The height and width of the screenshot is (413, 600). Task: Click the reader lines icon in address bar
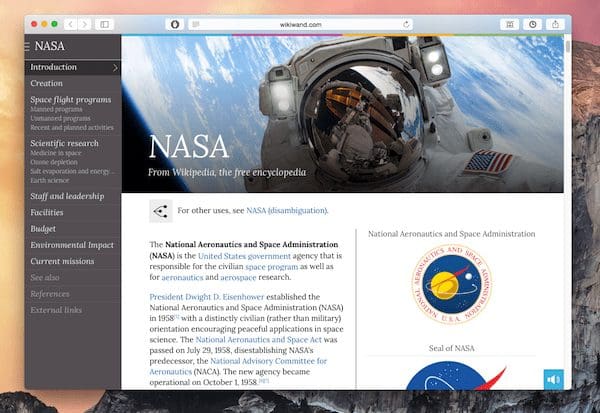196,24
